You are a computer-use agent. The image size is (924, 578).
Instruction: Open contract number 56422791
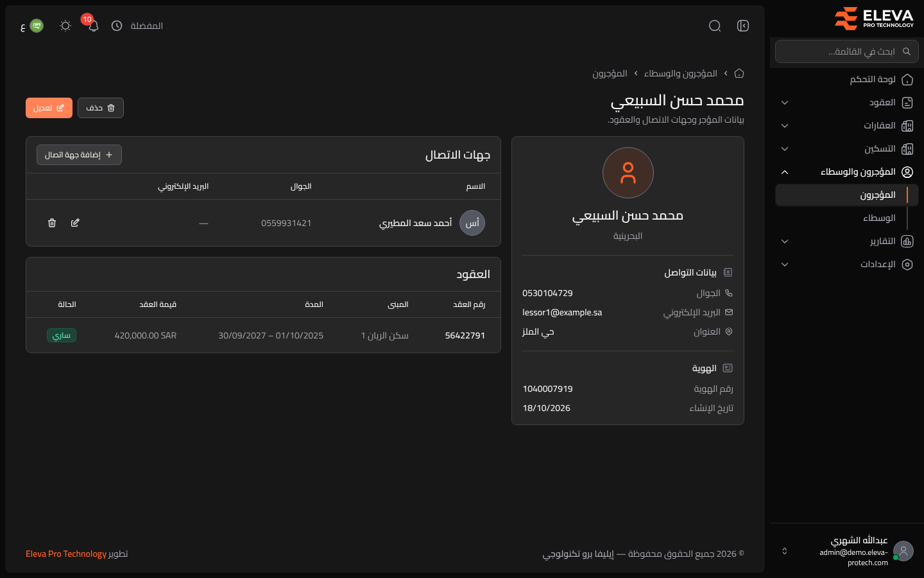[x=465, y=335]
